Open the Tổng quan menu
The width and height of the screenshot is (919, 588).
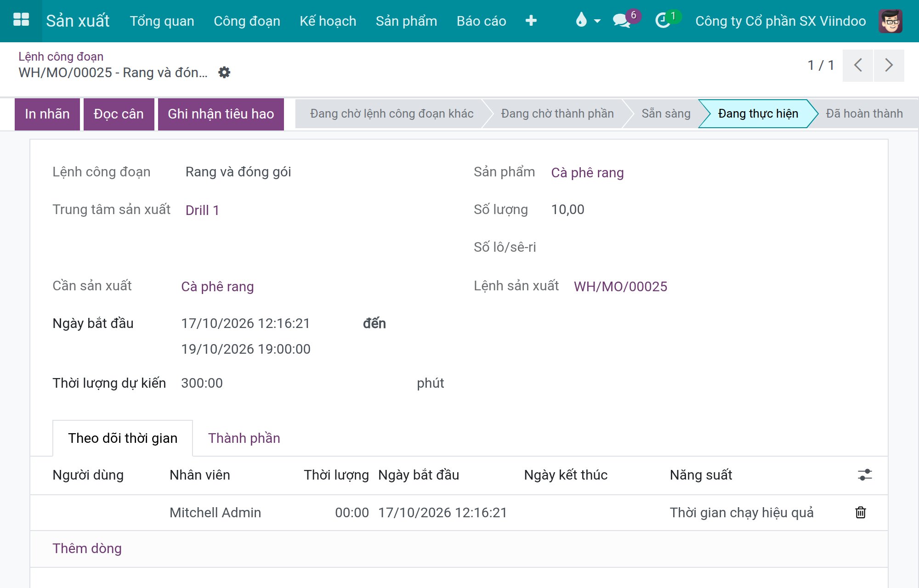click(162, 21)
